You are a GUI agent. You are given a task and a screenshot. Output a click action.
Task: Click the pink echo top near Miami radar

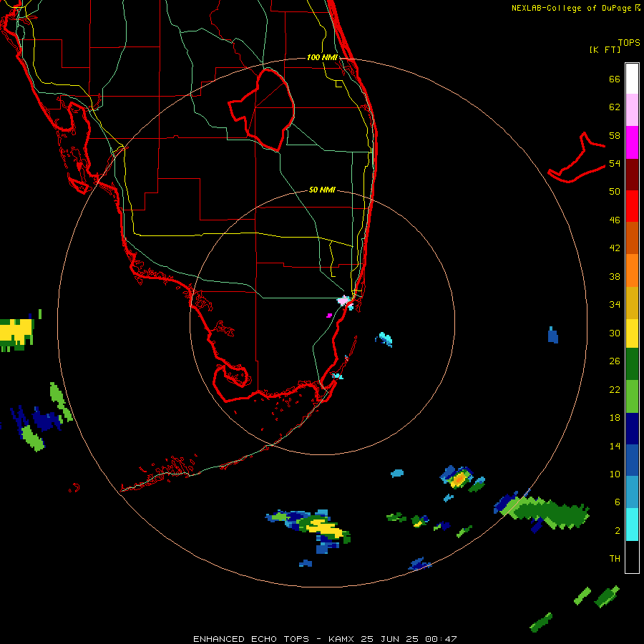coord(343,301)
